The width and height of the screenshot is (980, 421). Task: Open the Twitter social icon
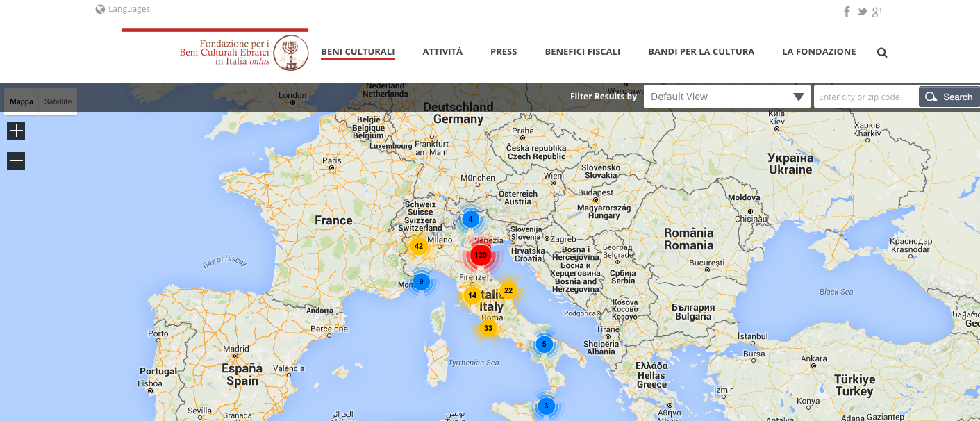point(862,11)
